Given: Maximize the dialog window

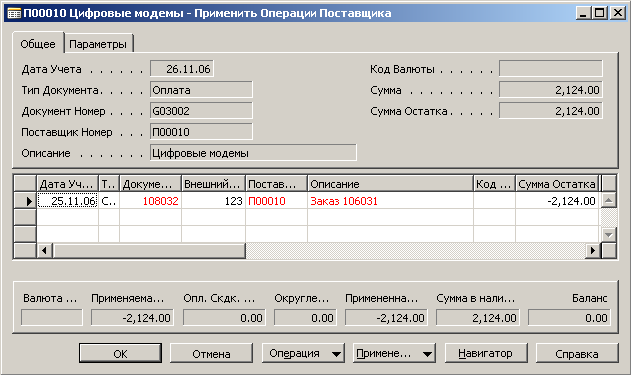Looking at the screenshot, I should 599,13.
